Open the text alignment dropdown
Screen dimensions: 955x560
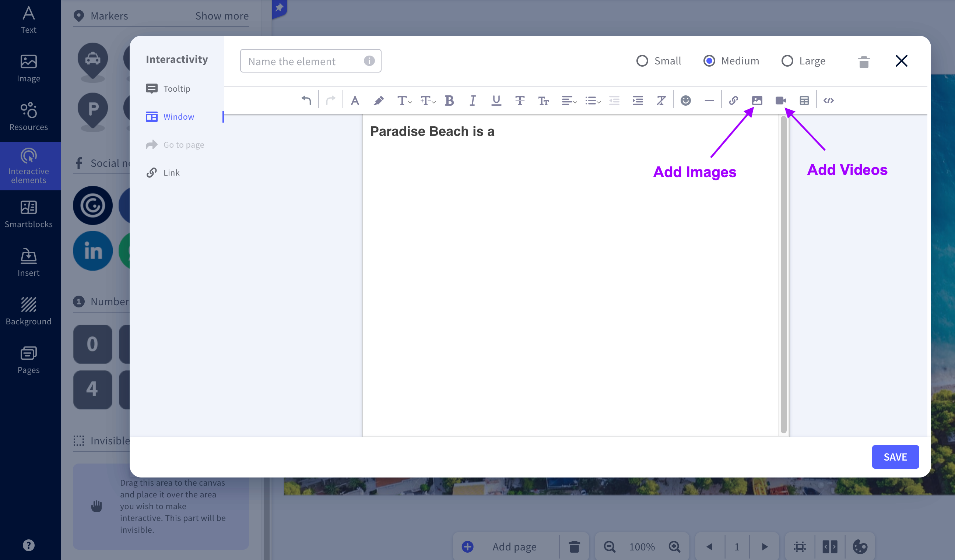click(569, 101)
